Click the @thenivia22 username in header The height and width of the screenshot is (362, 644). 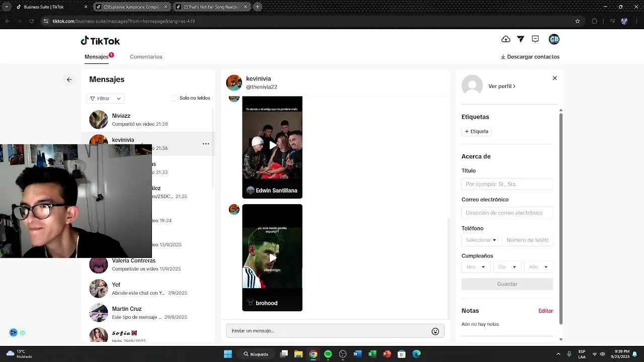click(x=262, y=87)
